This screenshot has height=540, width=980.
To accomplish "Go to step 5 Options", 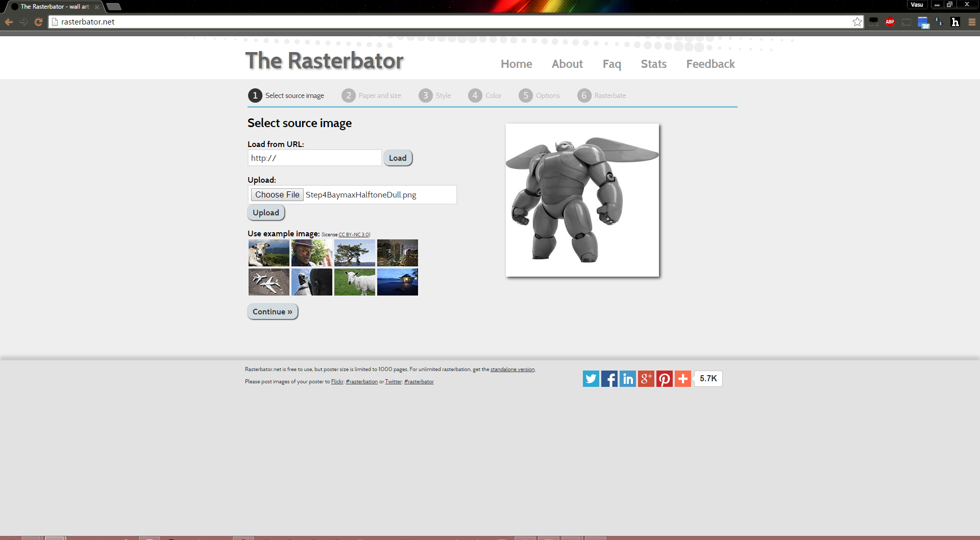I will click(540, 95).
